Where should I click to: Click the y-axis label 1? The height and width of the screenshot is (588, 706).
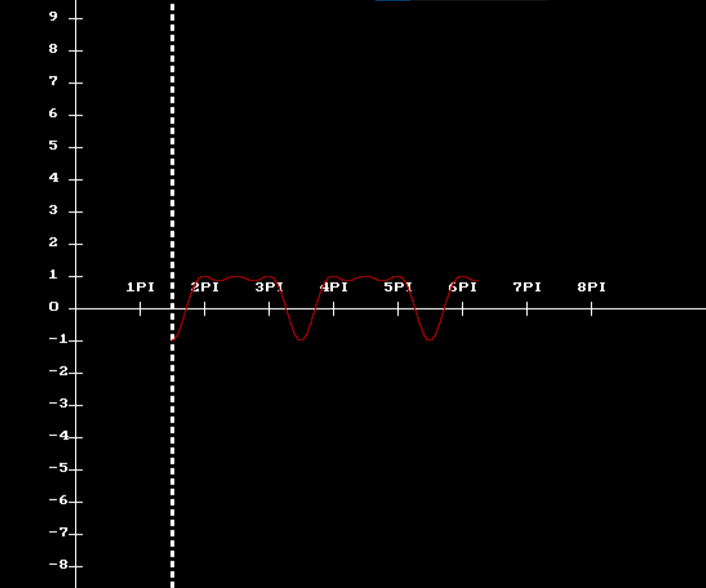[x=54, y=274]
